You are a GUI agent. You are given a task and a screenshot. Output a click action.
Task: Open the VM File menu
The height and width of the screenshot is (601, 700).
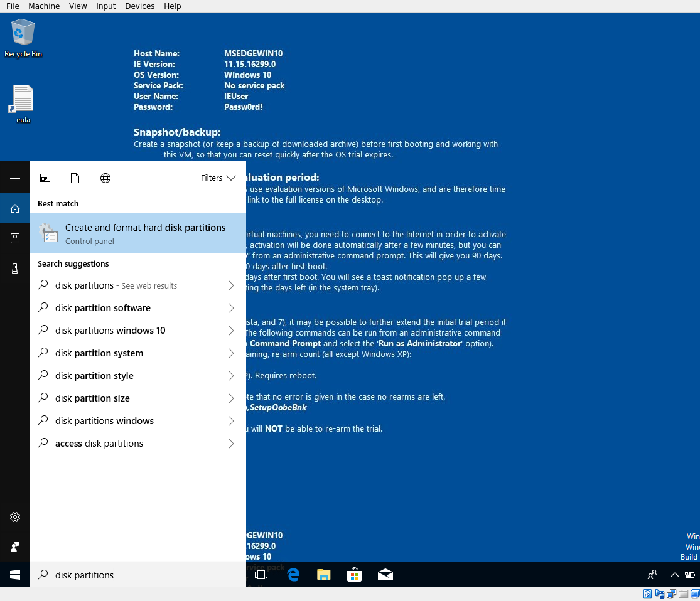pos(13,6)
